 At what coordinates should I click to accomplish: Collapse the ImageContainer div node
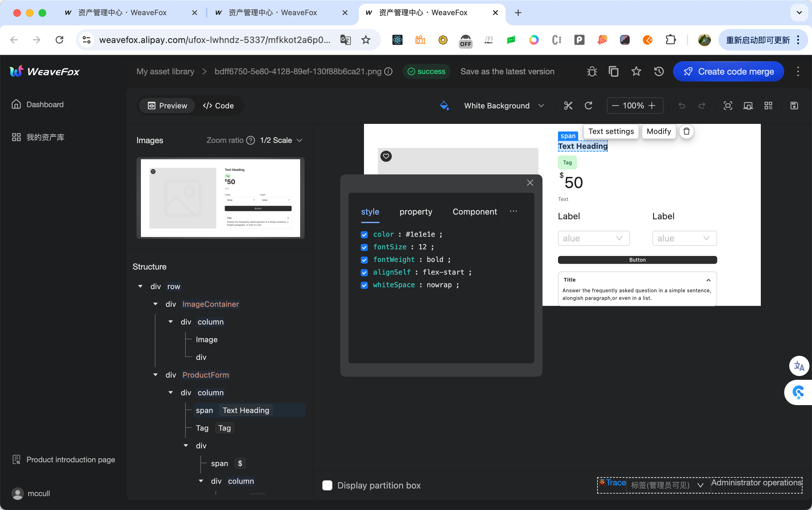pos(155,304)
